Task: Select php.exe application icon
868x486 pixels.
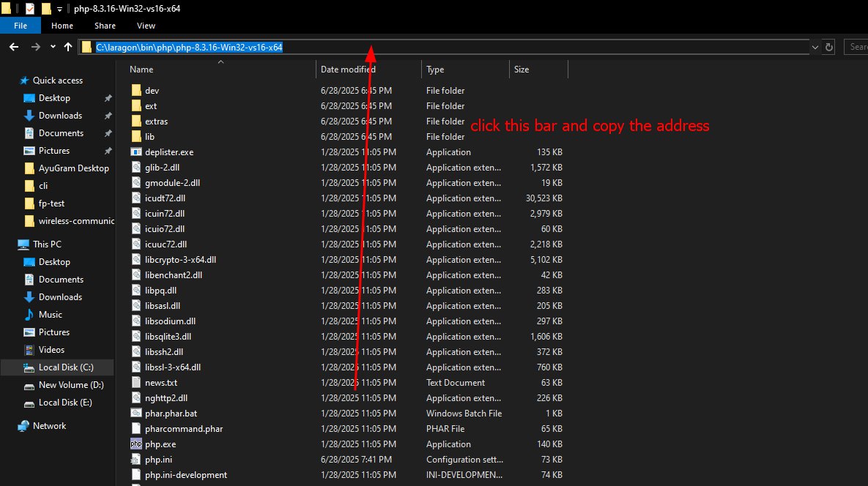Action: coord(136,444)
